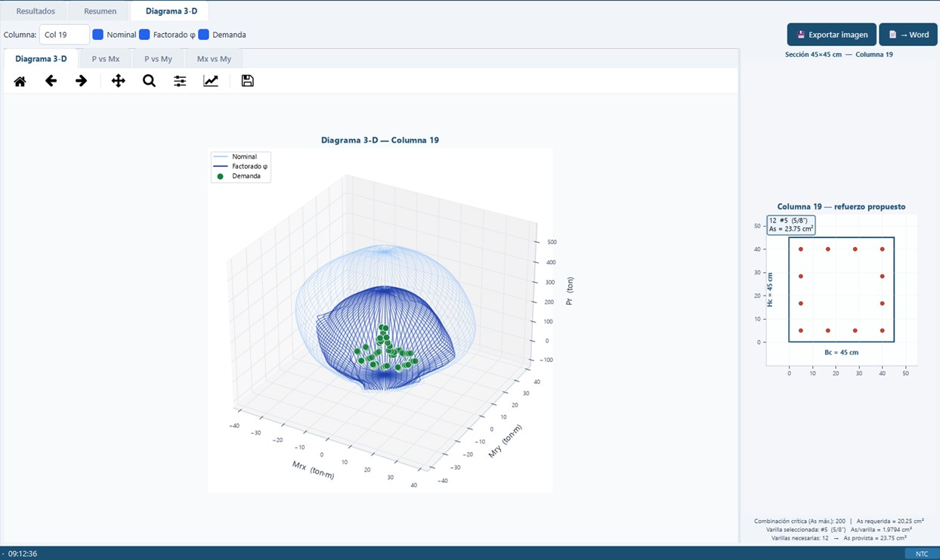Screen dimensions: 940x560
Task: Click the Exportar imagen button
Action: point(832,35)
